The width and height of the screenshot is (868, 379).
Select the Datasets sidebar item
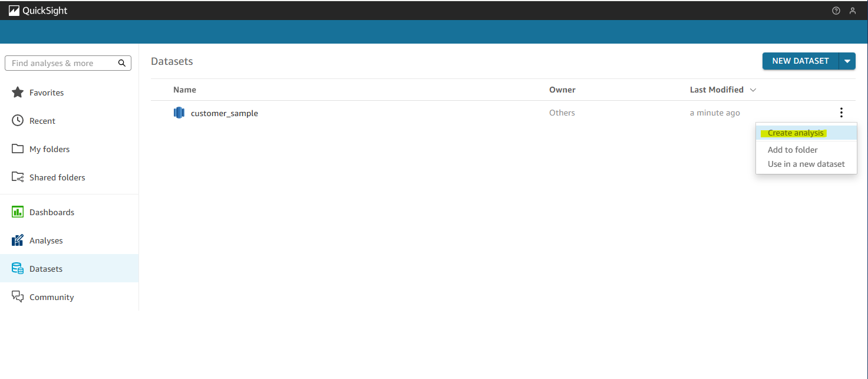(70, 269)
